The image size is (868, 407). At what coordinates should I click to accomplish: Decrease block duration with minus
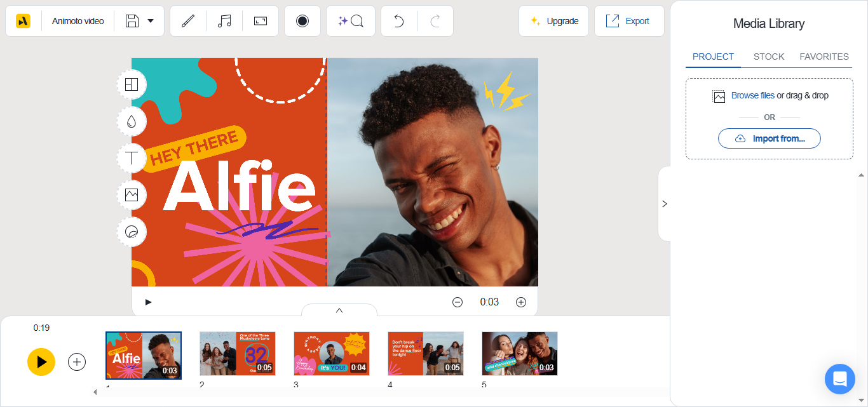(x=458, y=302)
